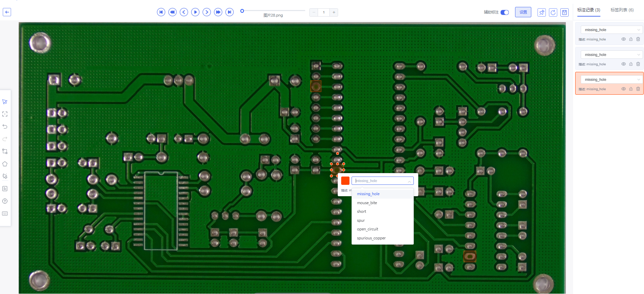The height and width of the screenshot is (294, 644).
Task: Toggle the lock on the second record
Action: 631,64
